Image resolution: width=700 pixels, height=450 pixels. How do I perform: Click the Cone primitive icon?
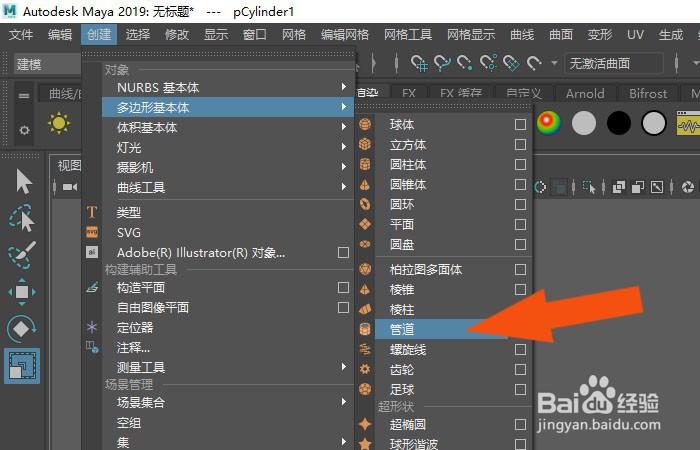click(x=365, y=184)
